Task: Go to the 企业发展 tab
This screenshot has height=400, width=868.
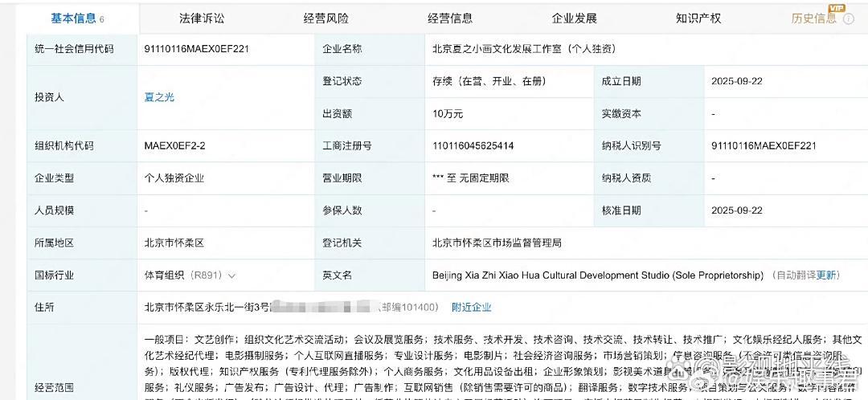Action: point(574,18)
